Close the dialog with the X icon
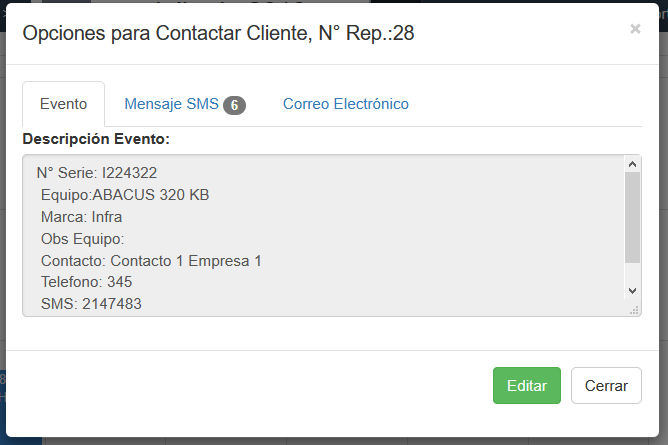This screenshot has width=668, height=445. (x=635, y=29)
